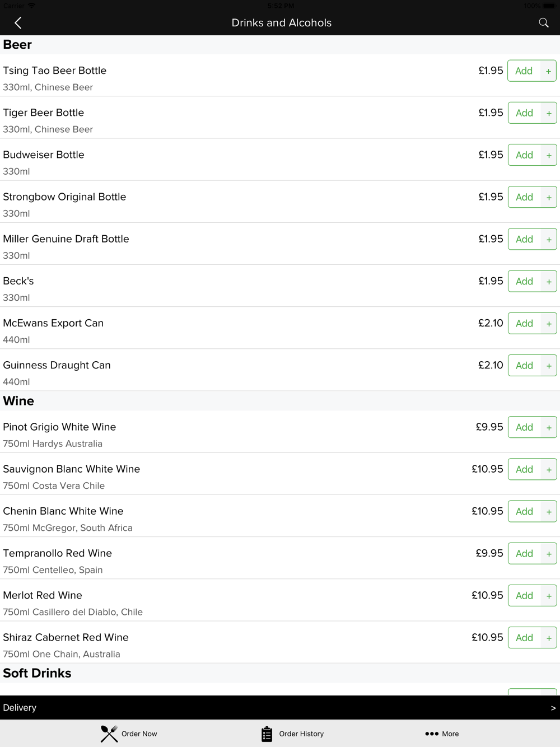Tap the back arrow icon

coord(18,23)
